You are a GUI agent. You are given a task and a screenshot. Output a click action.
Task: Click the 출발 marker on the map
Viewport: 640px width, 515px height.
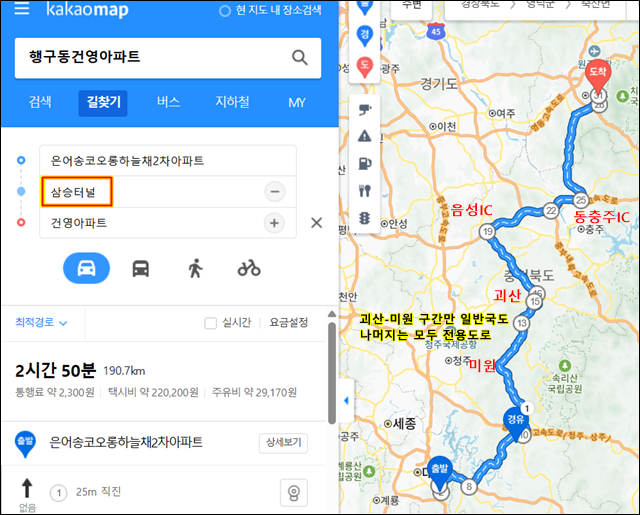[x=440, y=473]
